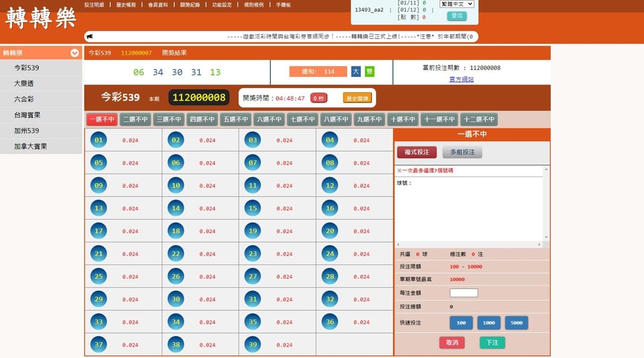Click the 登出 logout button
This screenshot has width=644, height=358.
click(457, 16)
